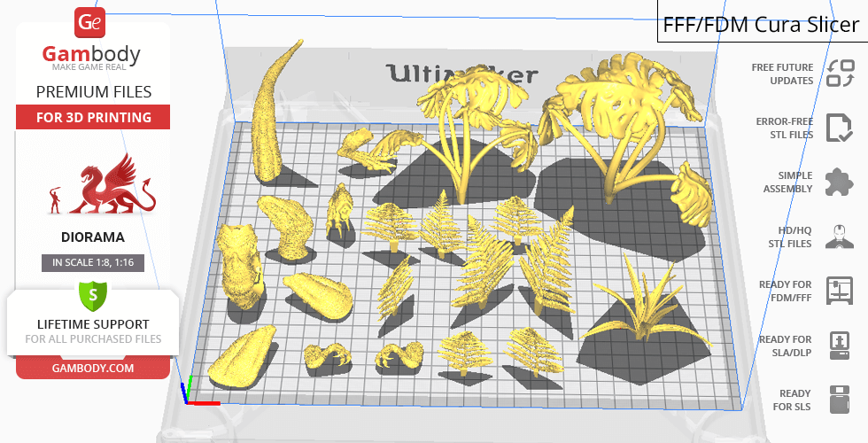The width and height of the screenshot is (868, 443).
Task: Click the Ultimaker logo on the back wall
Action: pyautogui.click(x=461, y=73)
